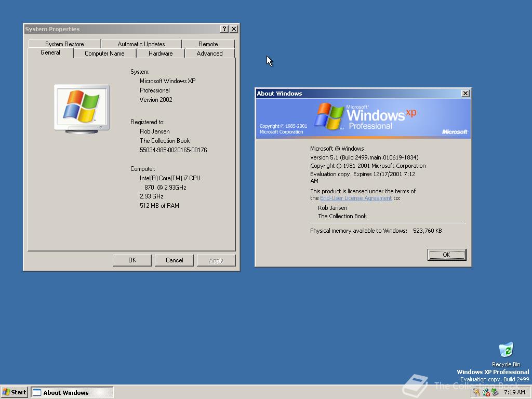
Task: Click the Safely Remove Hardware tray icon
Action: click(495, 393)
